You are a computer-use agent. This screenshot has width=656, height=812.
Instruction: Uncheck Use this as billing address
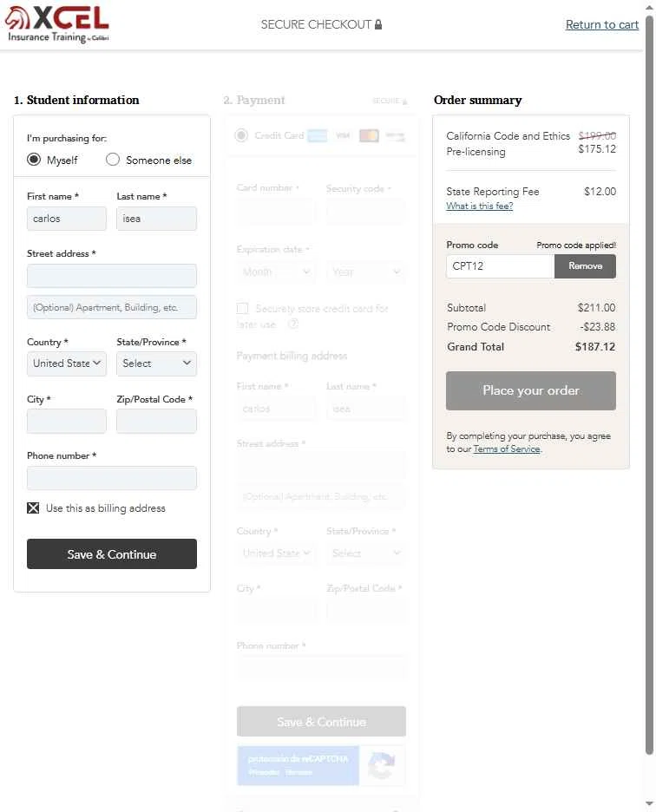[x=33, y=508]
